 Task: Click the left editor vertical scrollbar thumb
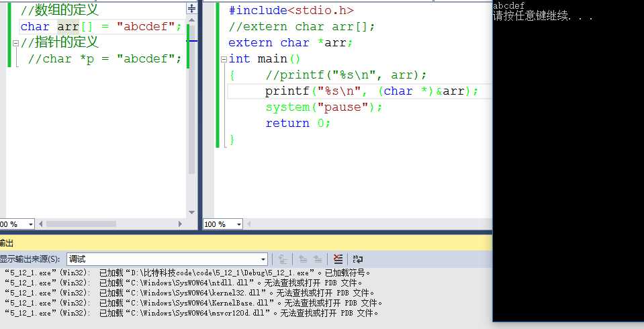(x=191, y=99)
